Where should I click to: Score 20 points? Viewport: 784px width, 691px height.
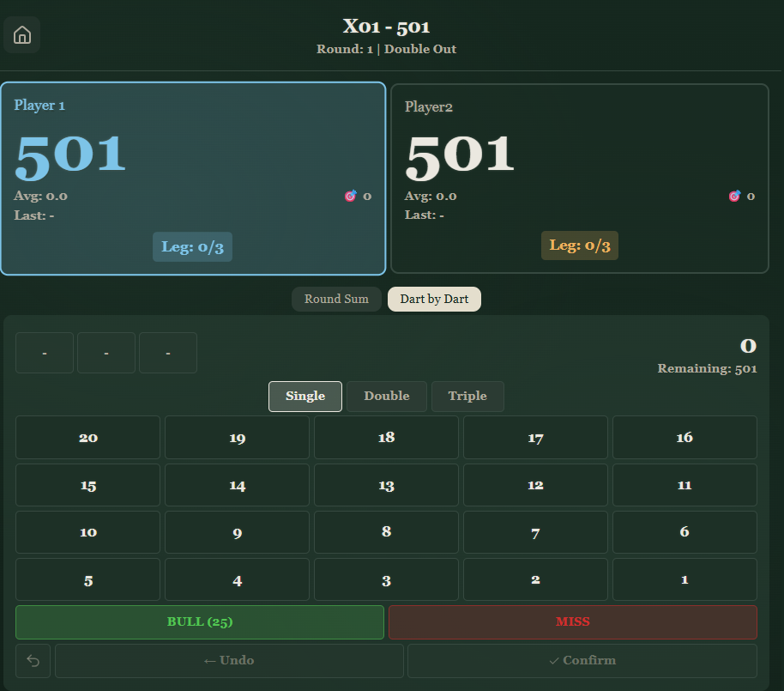pyautogui.click(x=87, y=438)
